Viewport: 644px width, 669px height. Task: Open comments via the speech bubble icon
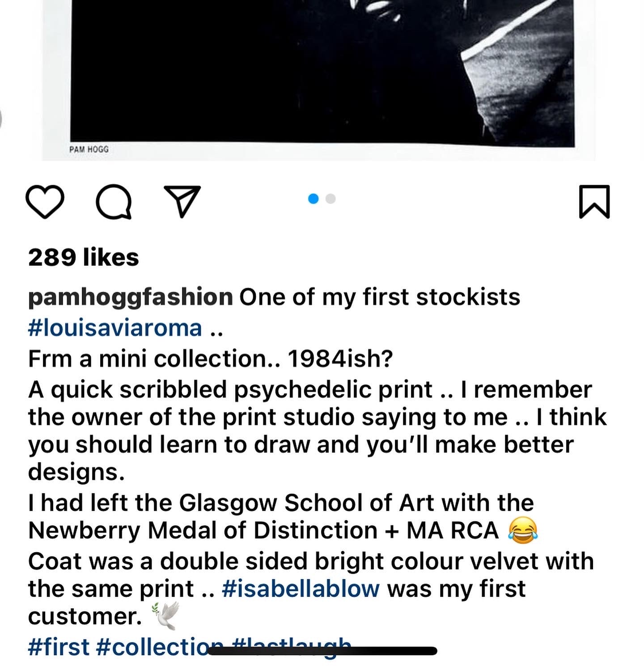point(114,201)
